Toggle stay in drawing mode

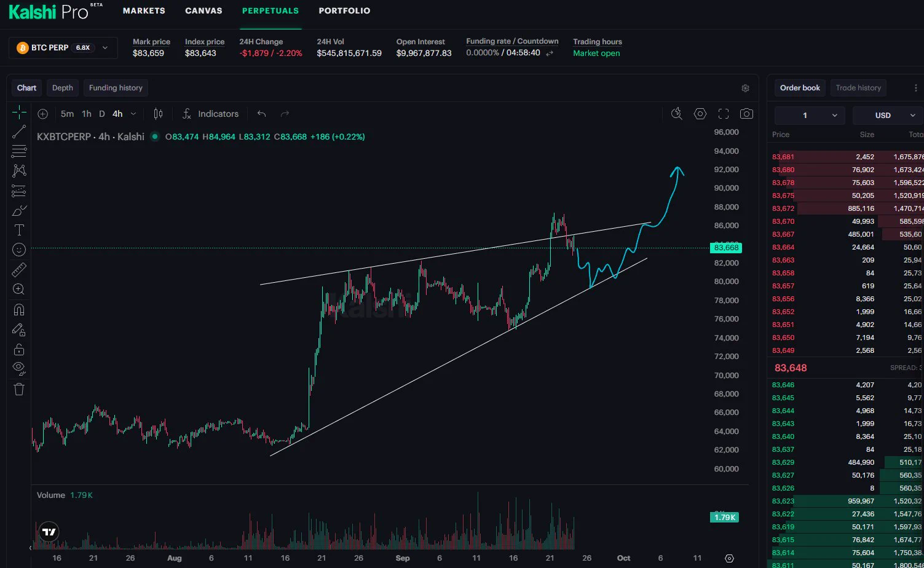coord(19,329)
